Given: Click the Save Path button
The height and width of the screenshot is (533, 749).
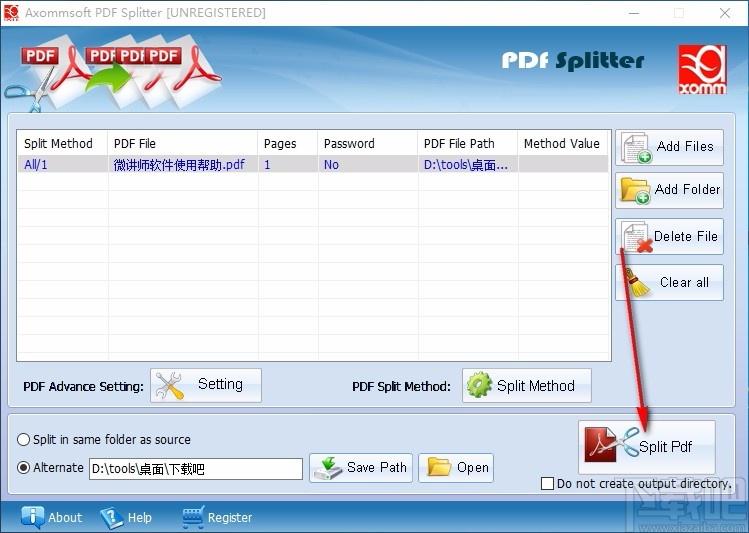Looking at the screenshot, I should click(x=361, y=468).
